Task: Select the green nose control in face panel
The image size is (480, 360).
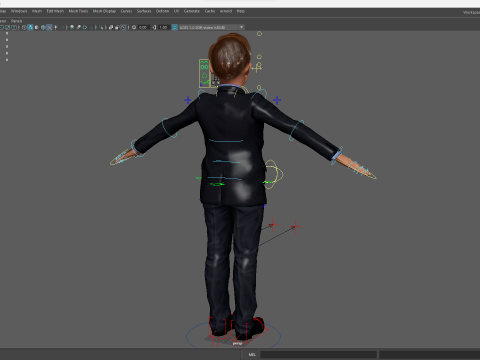Action: [204, 75]
